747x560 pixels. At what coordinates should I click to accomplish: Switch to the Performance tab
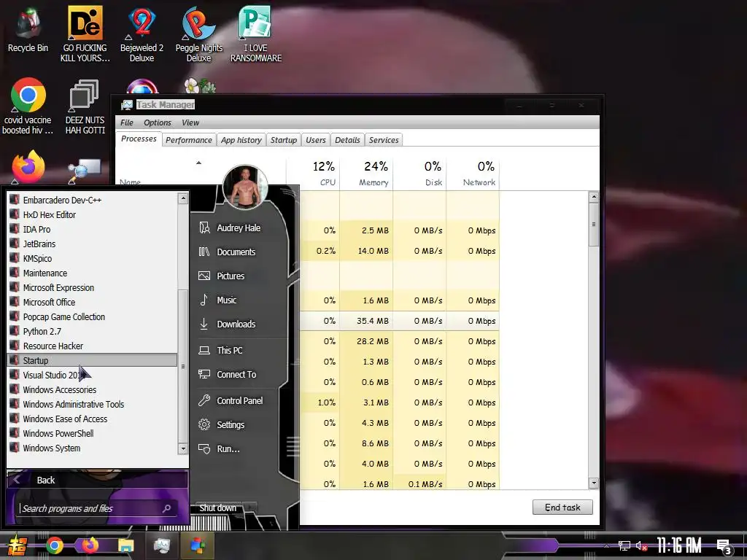(x=189, y=140)
